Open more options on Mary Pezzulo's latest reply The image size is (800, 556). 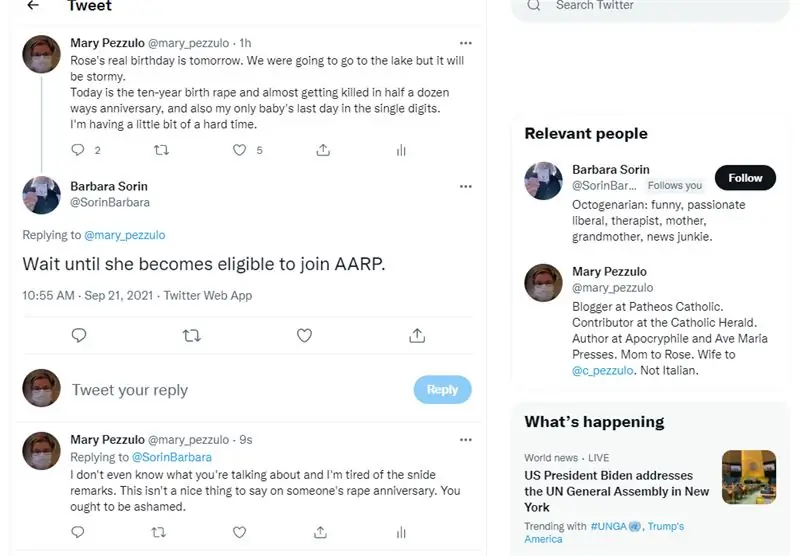(465, 440)
